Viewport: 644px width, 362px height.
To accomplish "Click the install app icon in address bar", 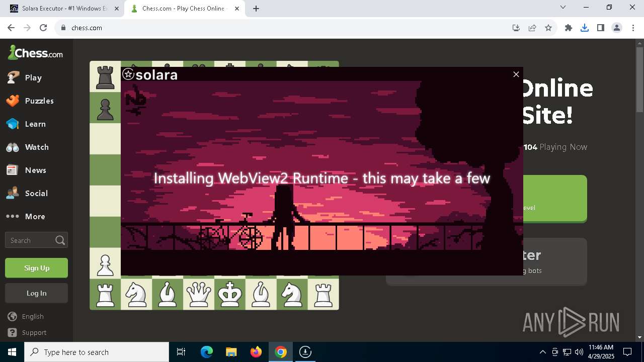I will [x=516, y=28].
